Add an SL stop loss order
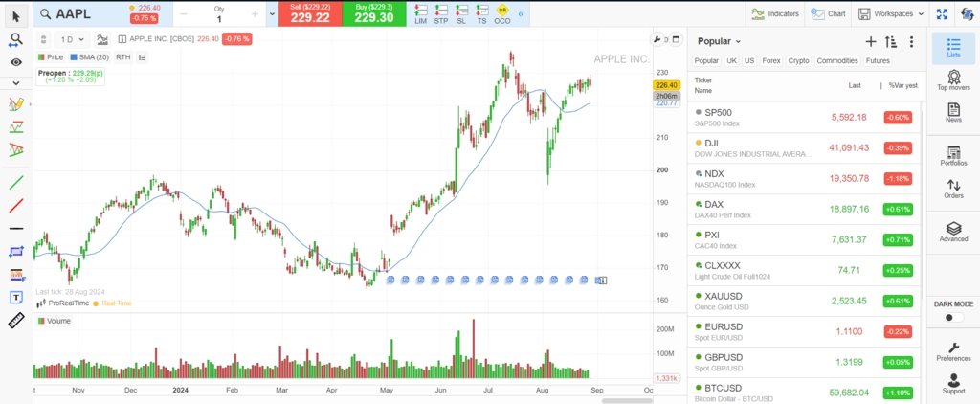This screenshot has height=404, width=980. pos(461,14)
